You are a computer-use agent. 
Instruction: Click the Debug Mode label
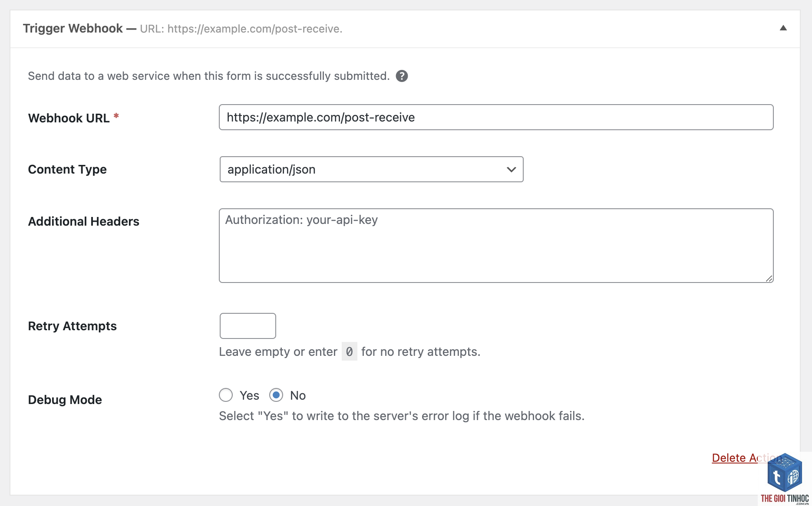[65, 400]
